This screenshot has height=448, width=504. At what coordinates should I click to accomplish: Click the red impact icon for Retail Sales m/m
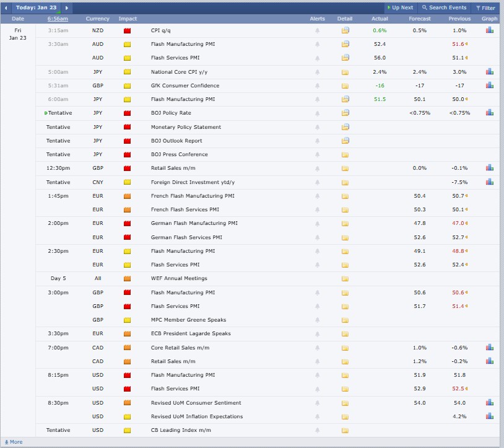click(x=126, y=167)
